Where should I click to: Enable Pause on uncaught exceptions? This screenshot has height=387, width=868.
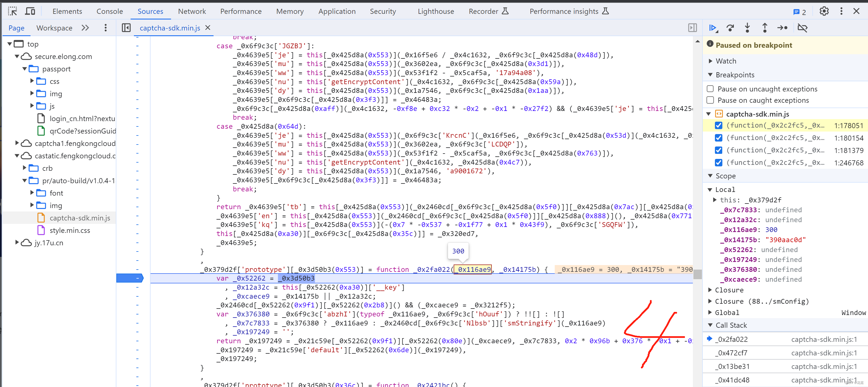click(710, 89)
